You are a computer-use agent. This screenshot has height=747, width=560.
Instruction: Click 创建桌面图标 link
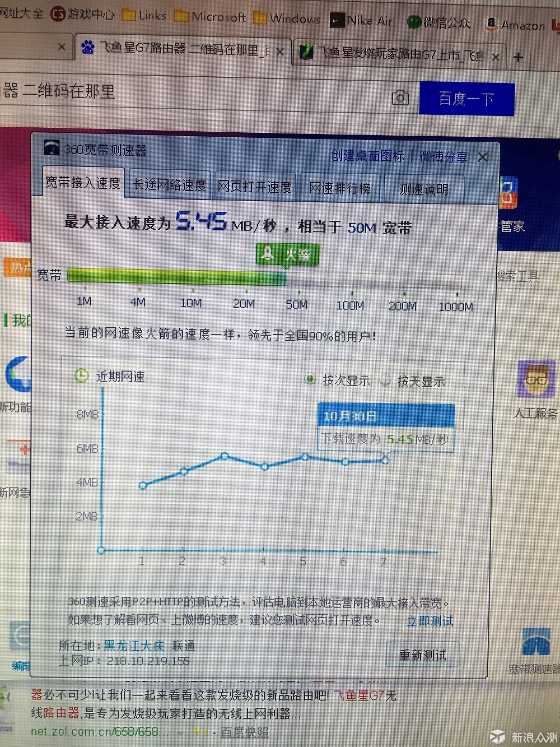click(367, 155)
